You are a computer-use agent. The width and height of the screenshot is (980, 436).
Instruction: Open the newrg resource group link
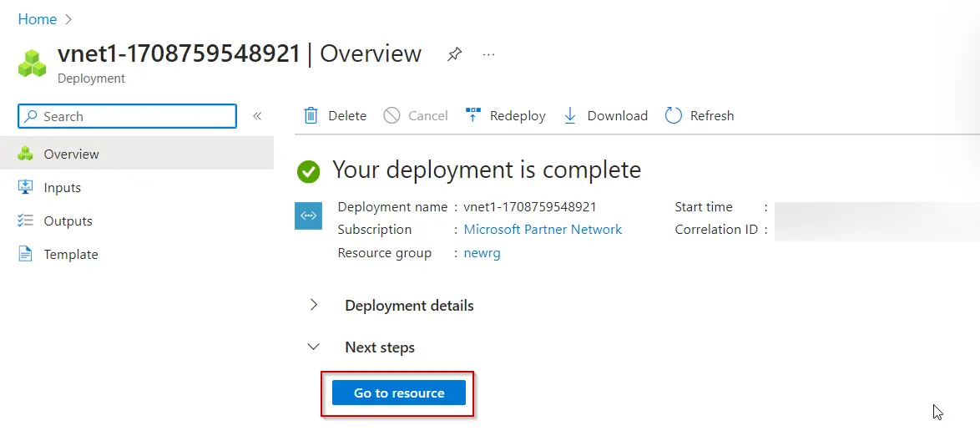point(482,252)
